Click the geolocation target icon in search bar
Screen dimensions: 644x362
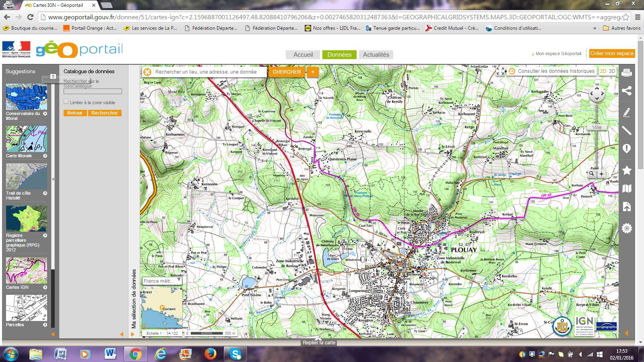(147, 72)
